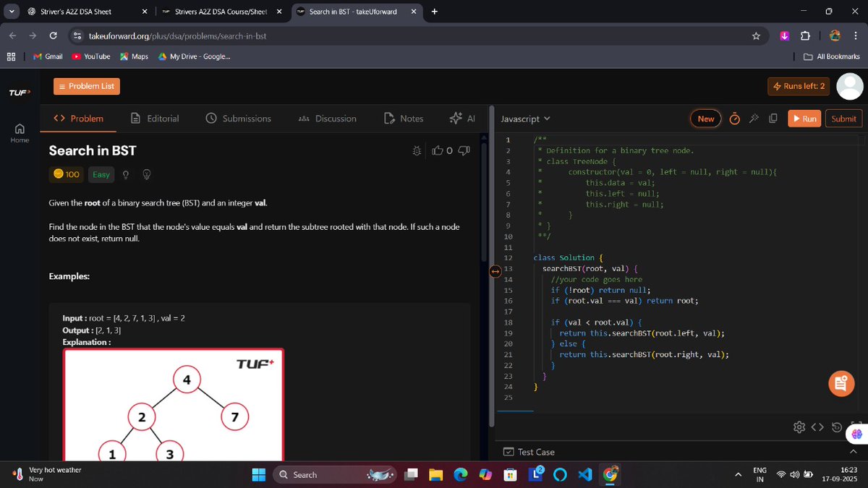View site information icon in the address bar
The image size is (868, 488).
click(77, 36)
